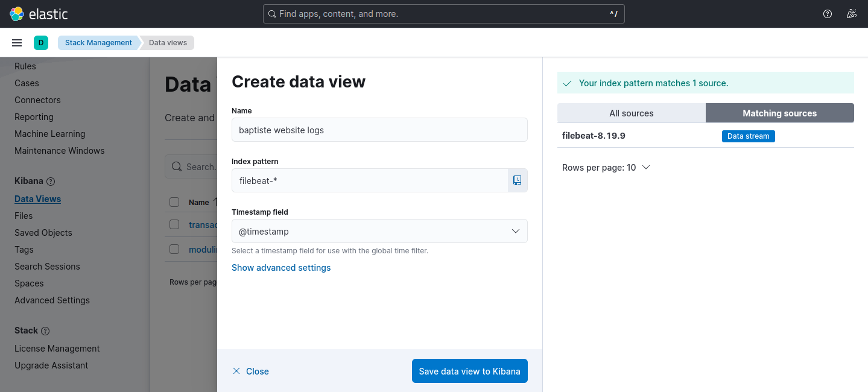Viewport: 868px width, 392px height.
Task: Open Stack Management breadcrumb
Action: pos(98,42)
